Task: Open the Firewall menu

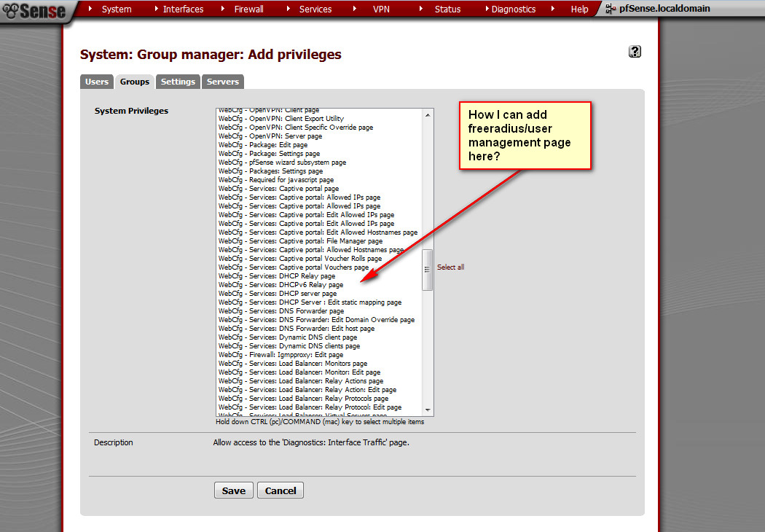Action: tap(250, 9)
